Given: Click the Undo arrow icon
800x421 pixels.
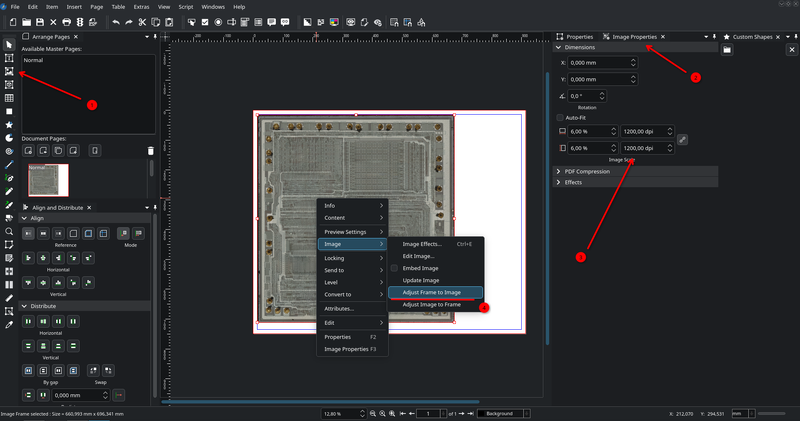Looking at the screenshot, I should pos(116,22).
